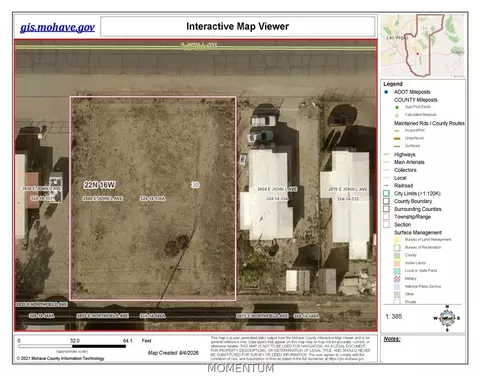Click the 1: 385 map scale text
This screenshot has height=376, width=480.
[394, 316]
